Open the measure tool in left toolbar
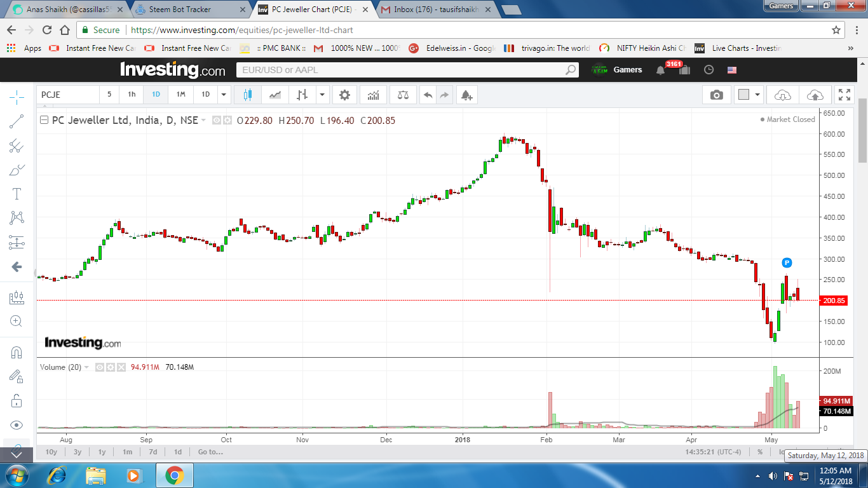This screenshot has height=488, width=868. pyautogui.click(x=17, y=297)
